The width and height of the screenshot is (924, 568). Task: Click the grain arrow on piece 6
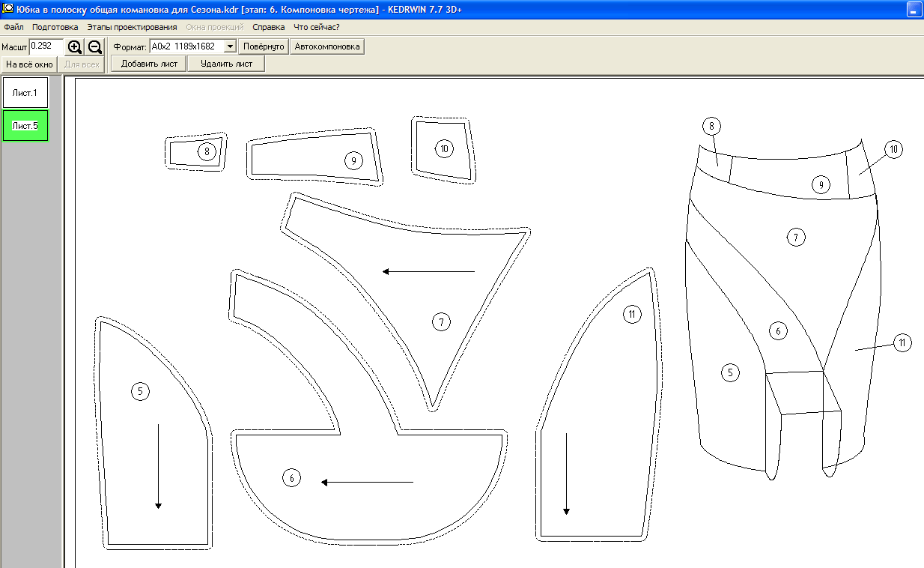tap(367, 482)
